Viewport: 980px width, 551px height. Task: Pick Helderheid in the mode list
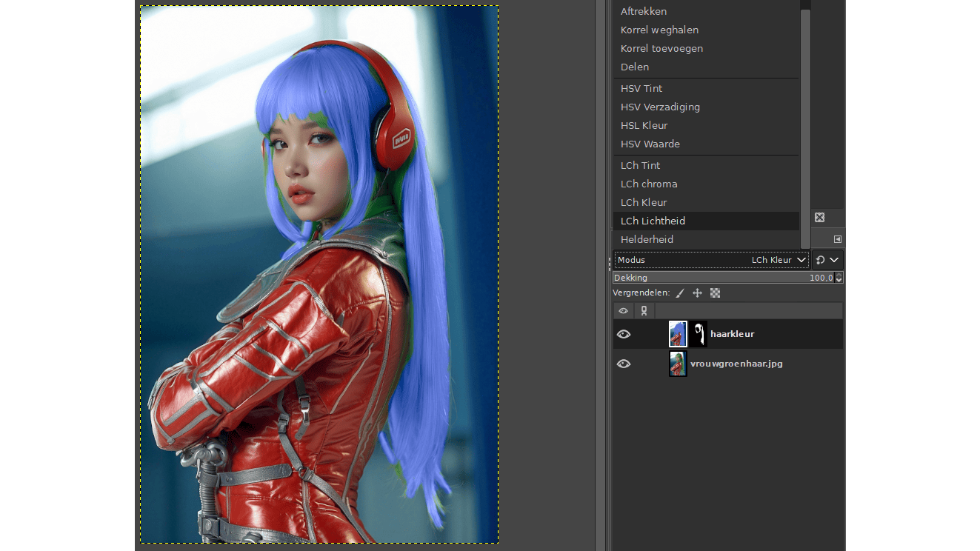click(x=647, y=239)
